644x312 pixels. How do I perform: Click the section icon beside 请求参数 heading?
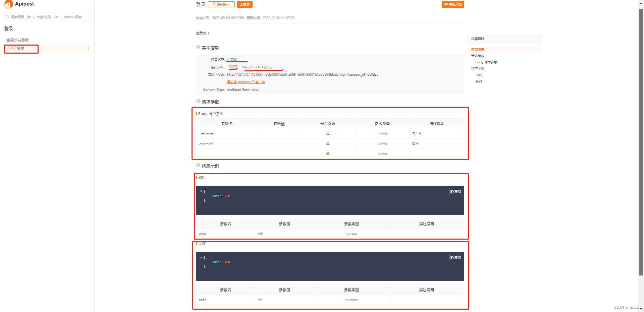198,102
